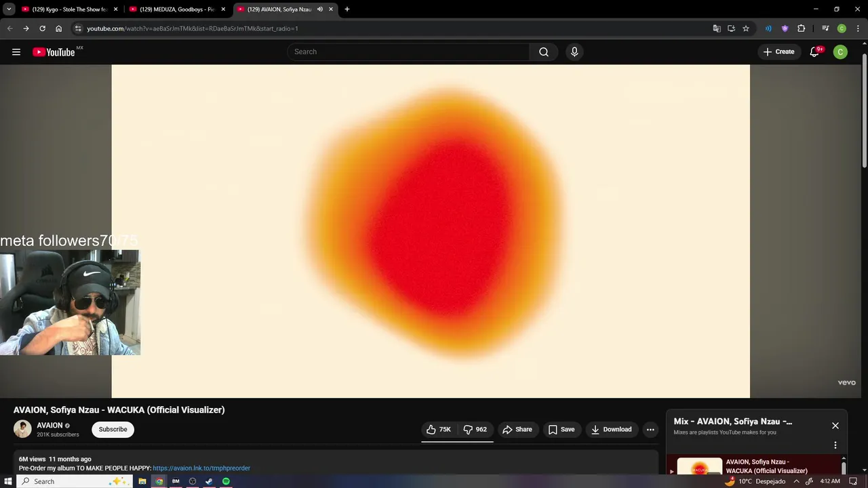Open Chrome from the taskbar
868x488 pixels.
click(x=159, y=481)
